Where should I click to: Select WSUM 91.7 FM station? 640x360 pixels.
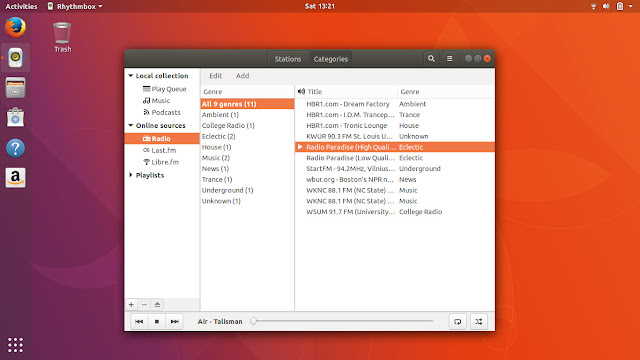pos(395,212)
